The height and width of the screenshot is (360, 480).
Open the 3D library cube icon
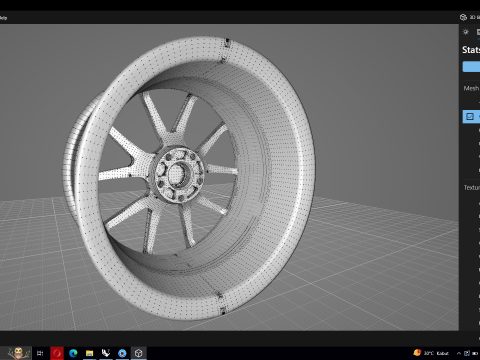(x=463, y=17)
